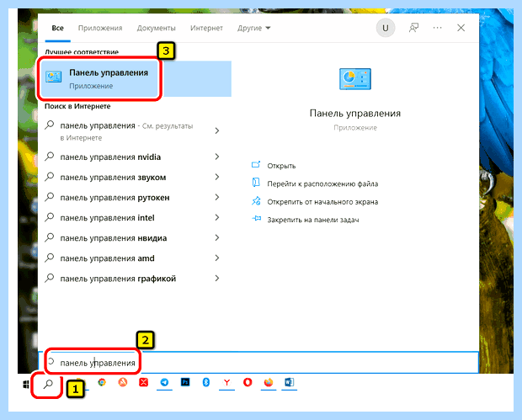This screenshot has width=522, height=420.
Task: Expand chevron for nvidia suggestion
Action: tap(217, 157)
